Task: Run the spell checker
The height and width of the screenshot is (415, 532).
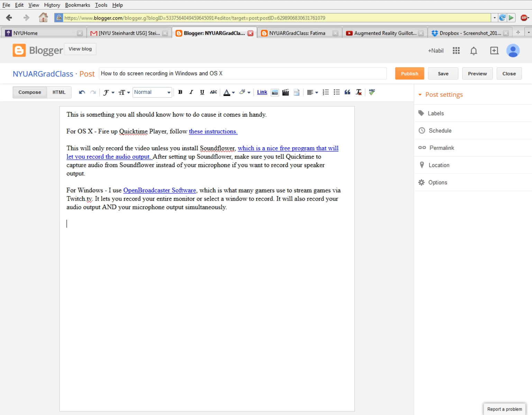Action: (x=372, y=92)
